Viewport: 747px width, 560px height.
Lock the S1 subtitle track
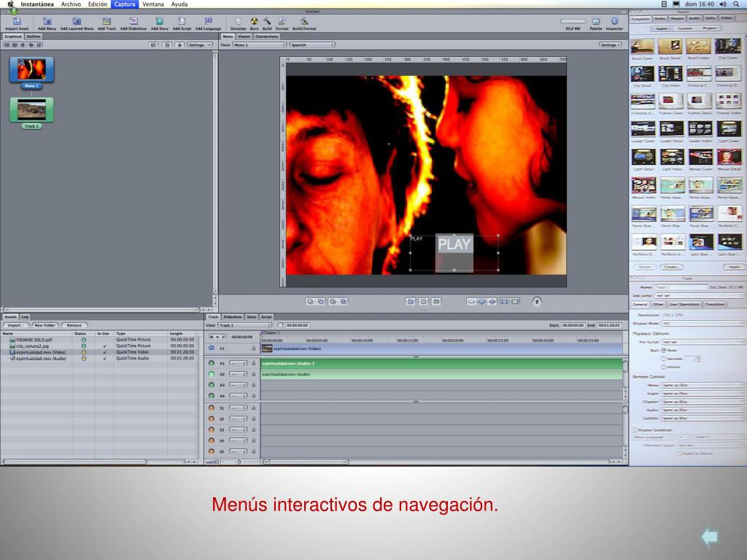(253, 408)
